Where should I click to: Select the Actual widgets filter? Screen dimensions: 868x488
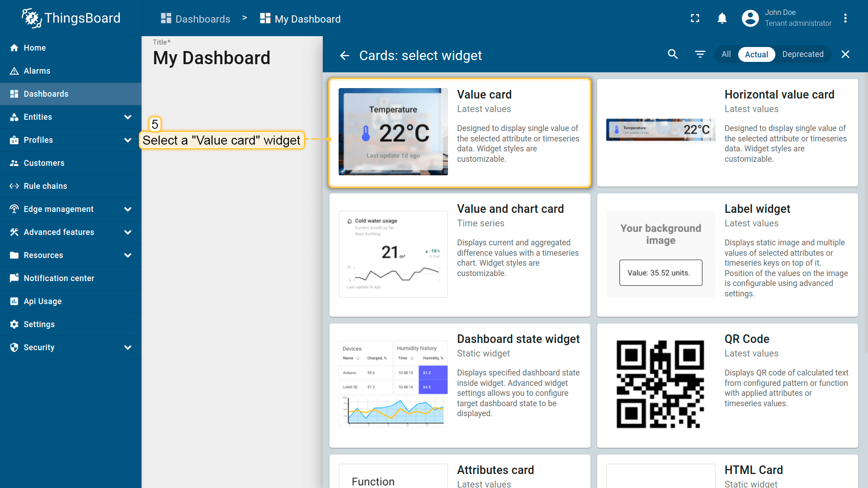(x=756, y=54)
